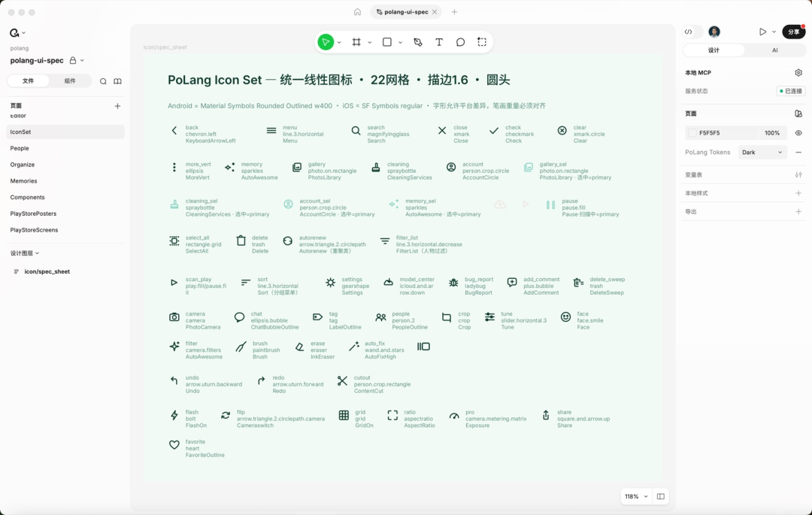Open a new tab with plus button
The image size is (812, 515).
454,12
